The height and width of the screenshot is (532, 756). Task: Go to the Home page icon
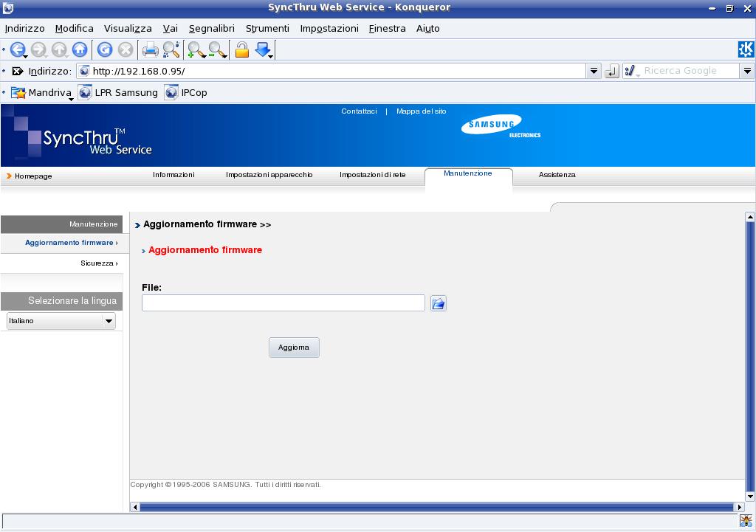[x=80, y=49]
